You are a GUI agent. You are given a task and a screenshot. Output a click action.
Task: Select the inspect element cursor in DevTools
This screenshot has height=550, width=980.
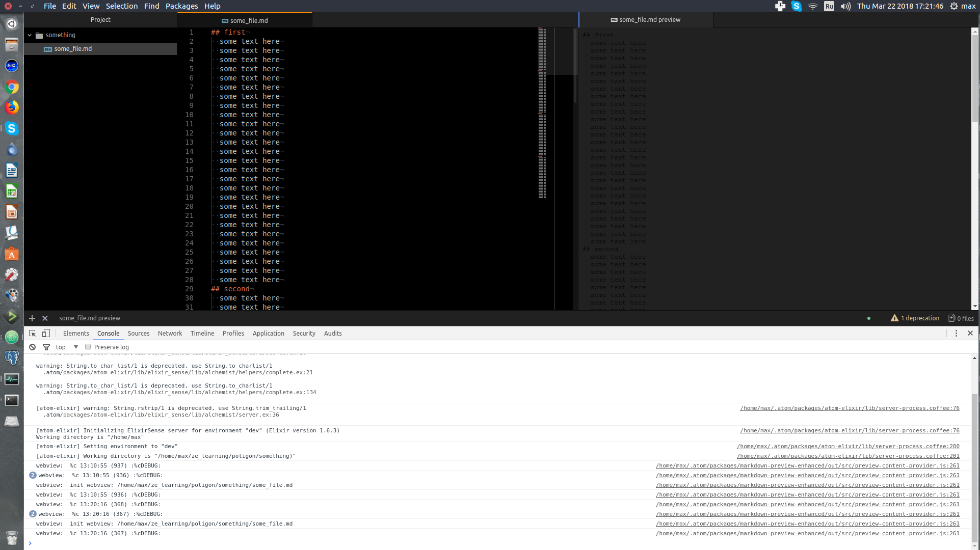(x=32, y=333)
